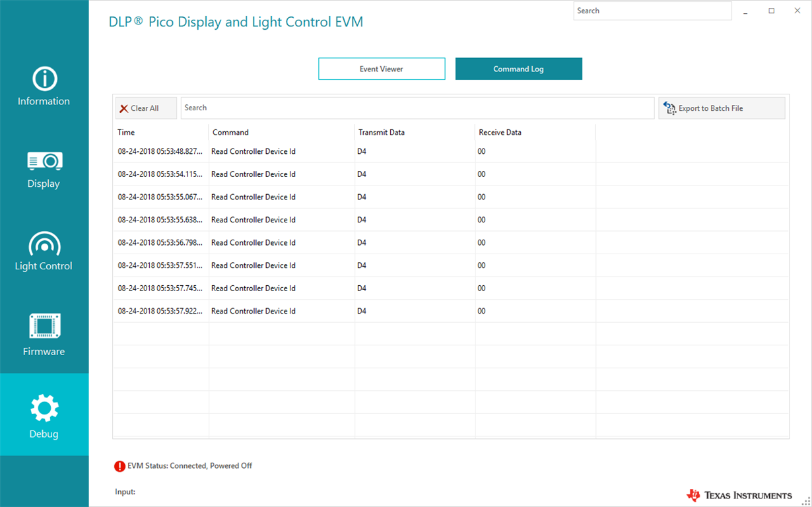Select the log row timestamped 05:53:54.115

tap(451, 174)
